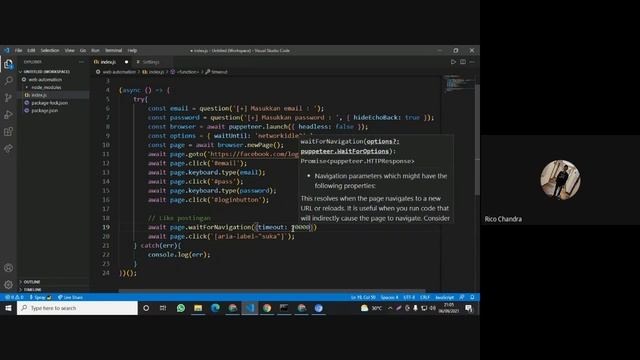Click UTF-8 encoding in status bar
The image size is (640, 360).
point(409,297)
